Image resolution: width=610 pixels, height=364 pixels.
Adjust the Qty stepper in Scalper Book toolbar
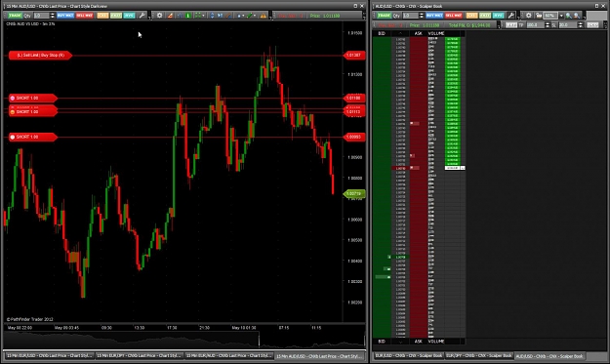coord(422,16)
